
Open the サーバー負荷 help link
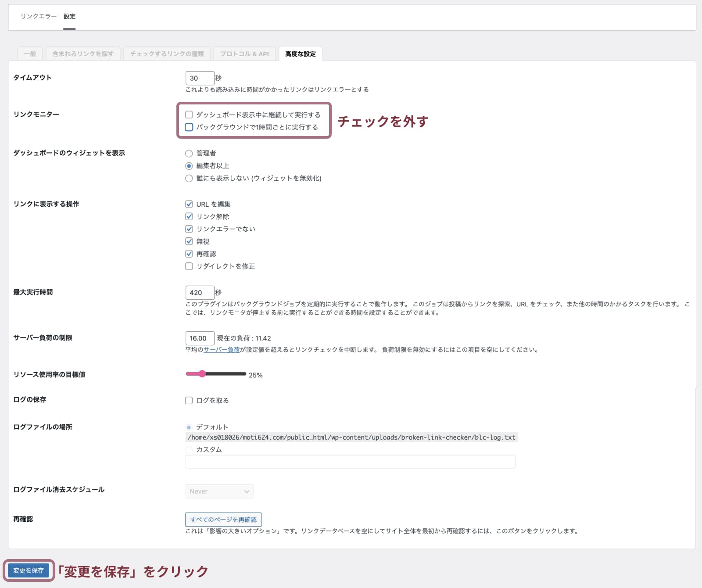pyautogui.click(x=222, y=350)
